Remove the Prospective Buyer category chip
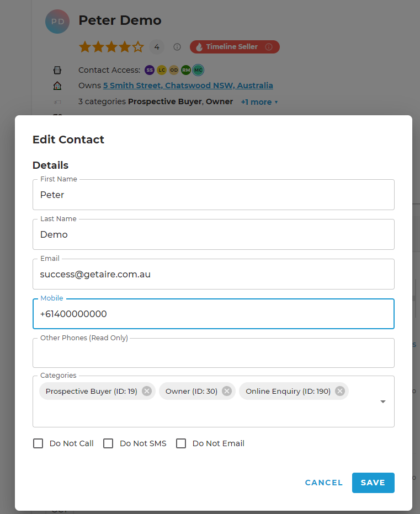This screenshot has height=514, width=420. click(147, 391)
